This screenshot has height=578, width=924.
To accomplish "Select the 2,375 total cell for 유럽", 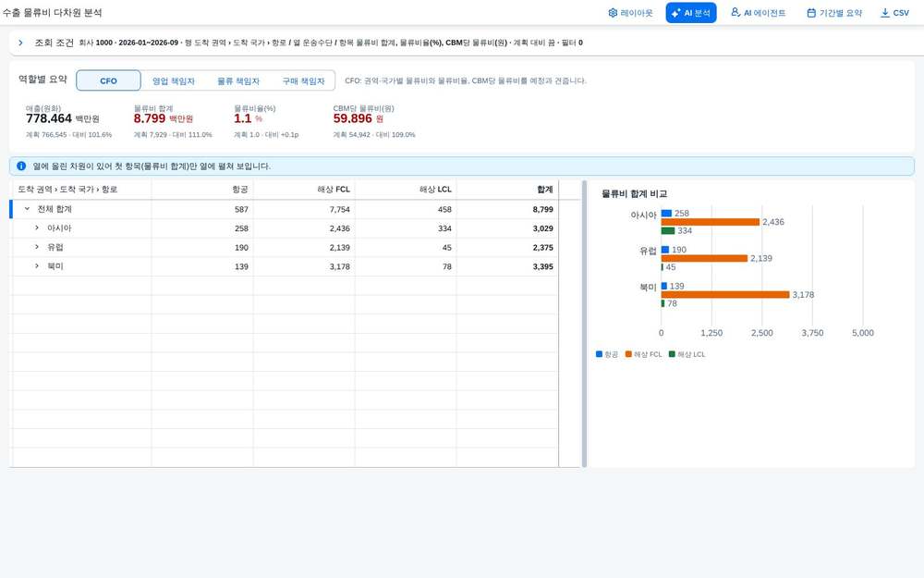I will [x=507, y=248].
